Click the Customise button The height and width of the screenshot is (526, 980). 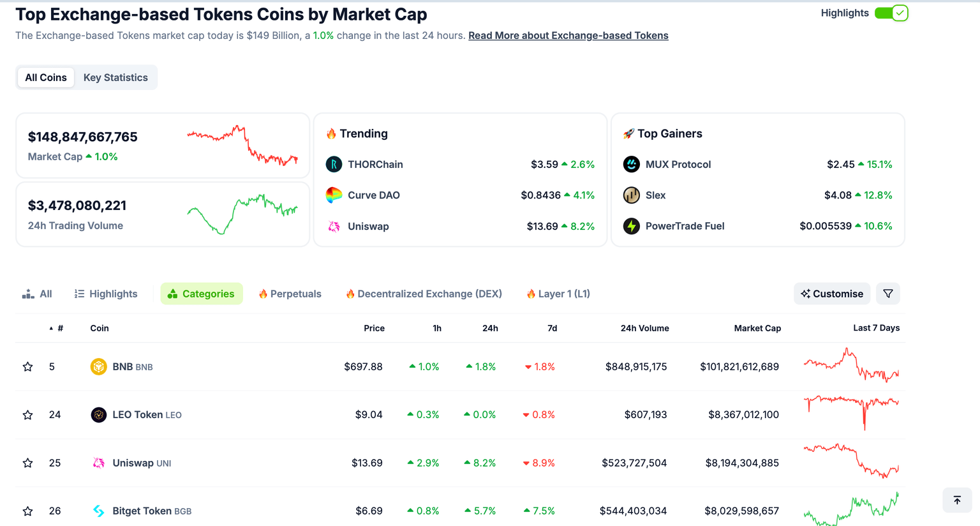click(x=832, y=294)
